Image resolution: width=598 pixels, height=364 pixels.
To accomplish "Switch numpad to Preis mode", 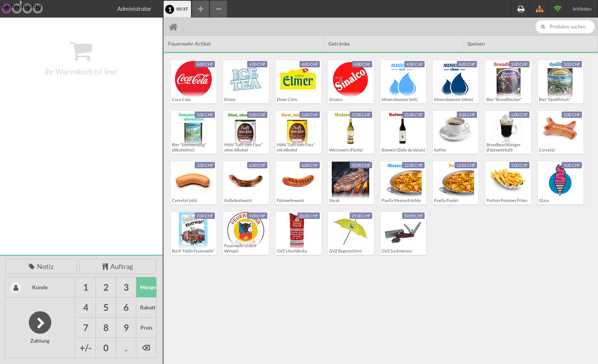I will click(146, 328).
